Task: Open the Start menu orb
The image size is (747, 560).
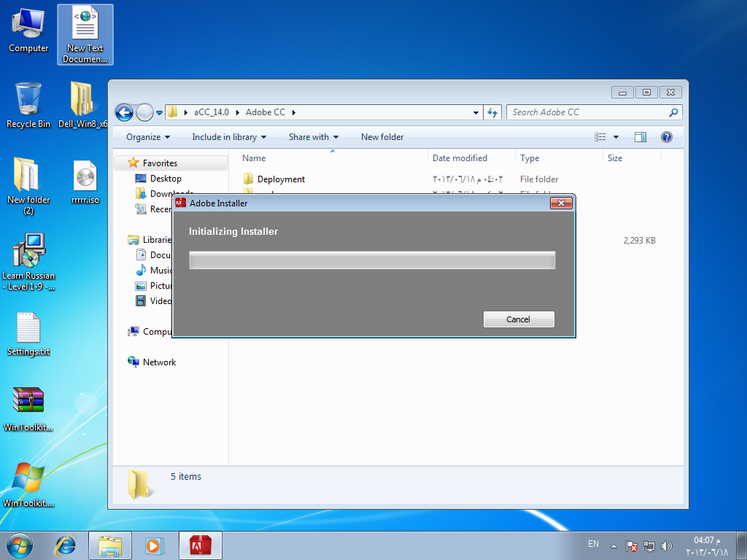Action: coord(20,545)
